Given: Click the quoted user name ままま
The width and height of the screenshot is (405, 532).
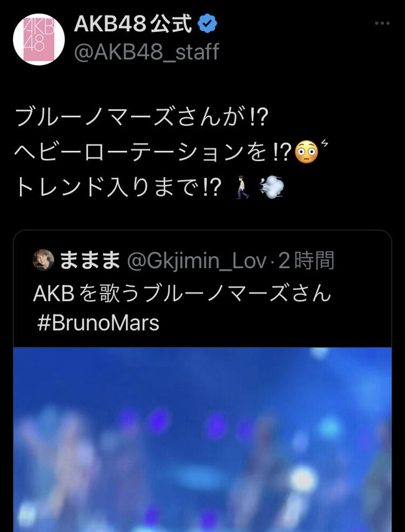Looking at the screenshot, I should (x=90, y=261).
